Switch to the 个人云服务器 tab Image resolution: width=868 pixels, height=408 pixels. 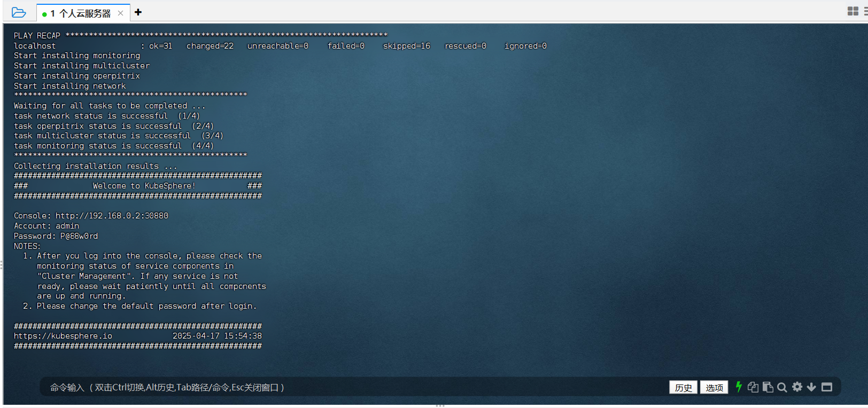(x=84, y=13)
